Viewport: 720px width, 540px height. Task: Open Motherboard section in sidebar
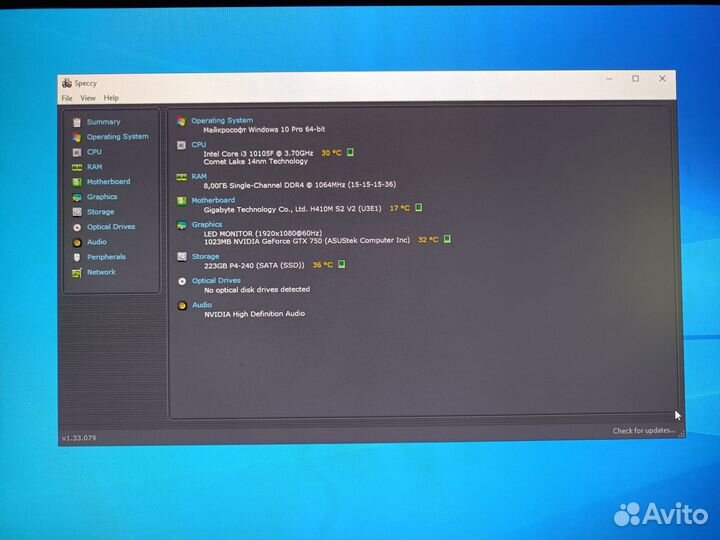[108, 182]
